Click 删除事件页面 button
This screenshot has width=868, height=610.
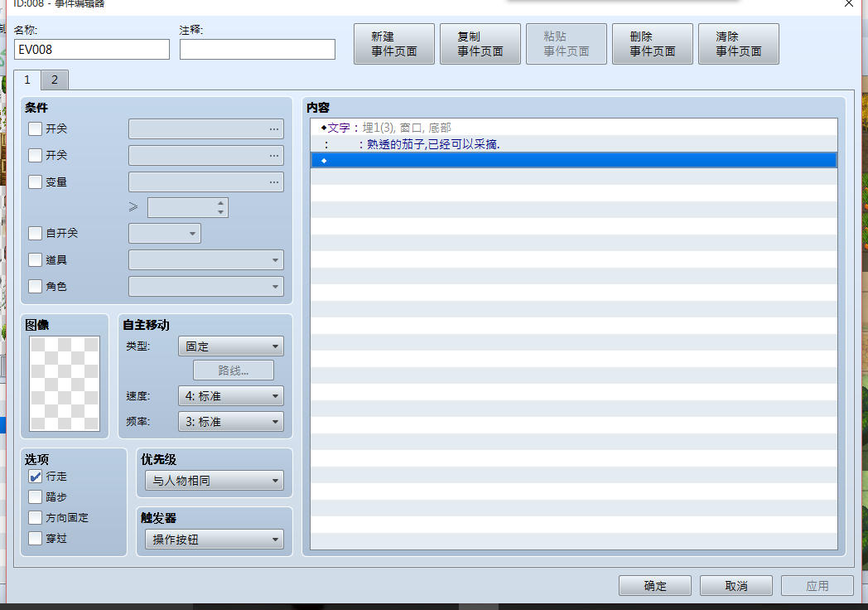click(x=652, y=44)
